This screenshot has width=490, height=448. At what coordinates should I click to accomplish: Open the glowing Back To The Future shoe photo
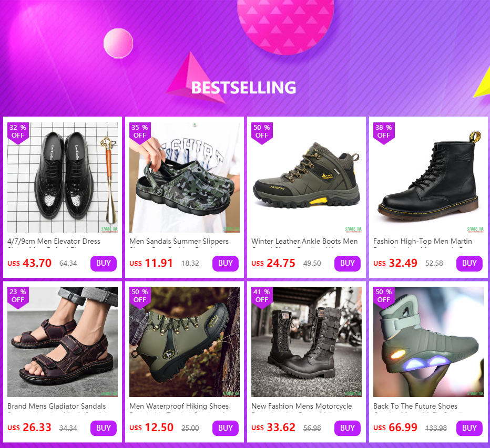[x=428, y=342]
